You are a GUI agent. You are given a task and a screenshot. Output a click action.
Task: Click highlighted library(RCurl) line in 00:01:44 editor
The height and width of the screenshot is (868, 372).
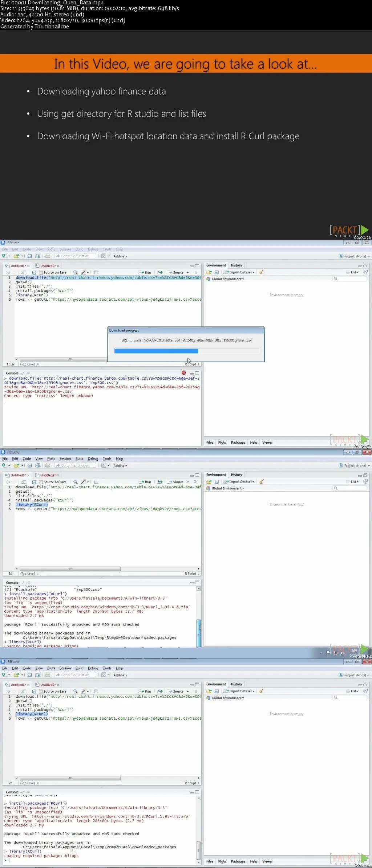32,714
